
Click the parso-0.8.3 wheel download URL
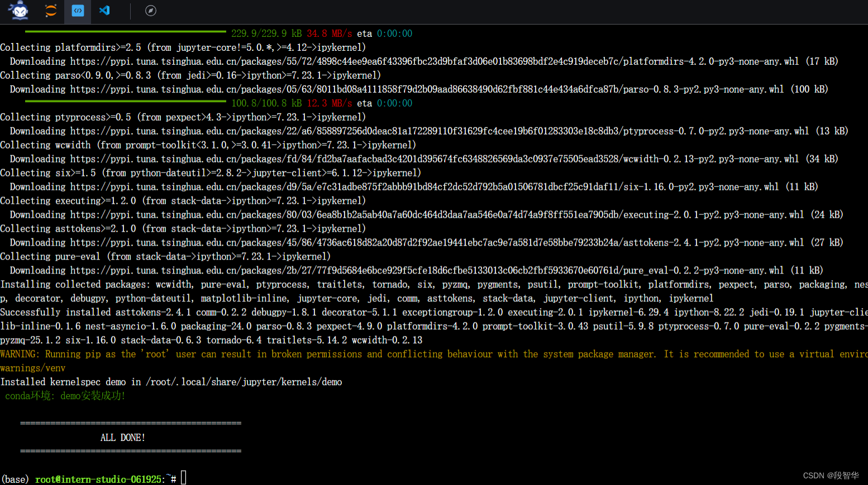427,89
